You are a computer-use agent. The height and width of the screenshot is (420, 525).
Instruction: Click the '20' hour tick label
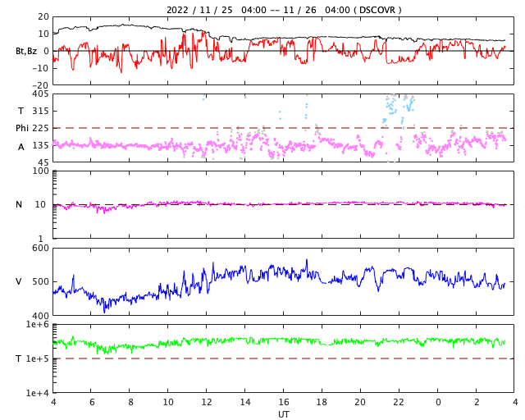click(360, 402)
